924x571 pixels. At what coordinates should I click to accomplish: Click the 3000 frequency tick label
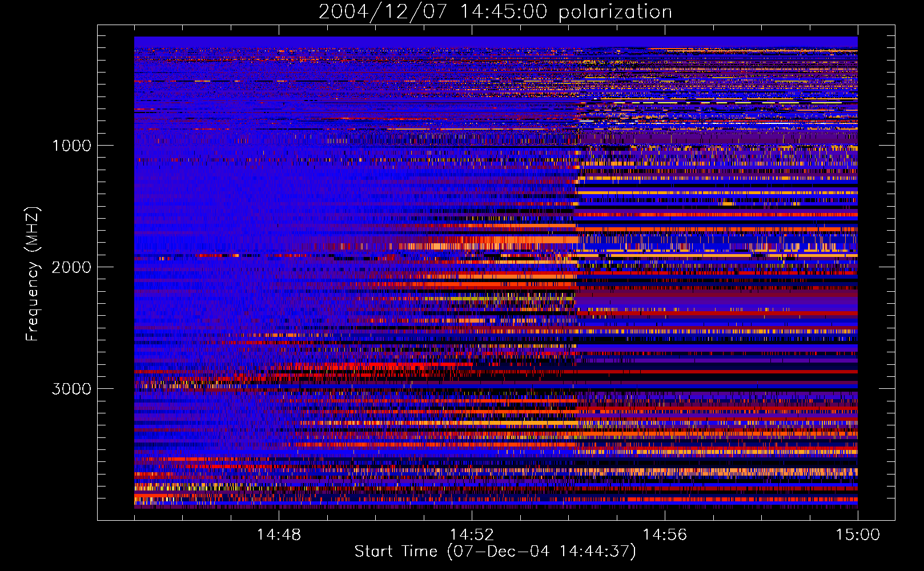(x=71, y=389)
